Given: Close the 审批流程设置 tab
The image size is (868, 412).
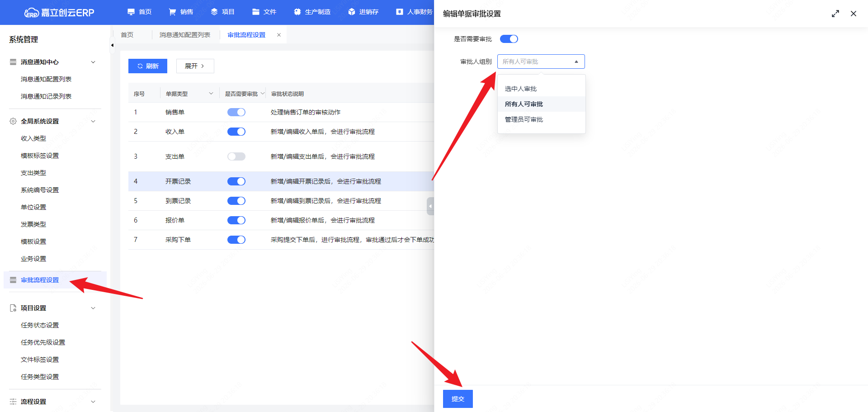Looking at the screenshot, I should tap(279, 35).
